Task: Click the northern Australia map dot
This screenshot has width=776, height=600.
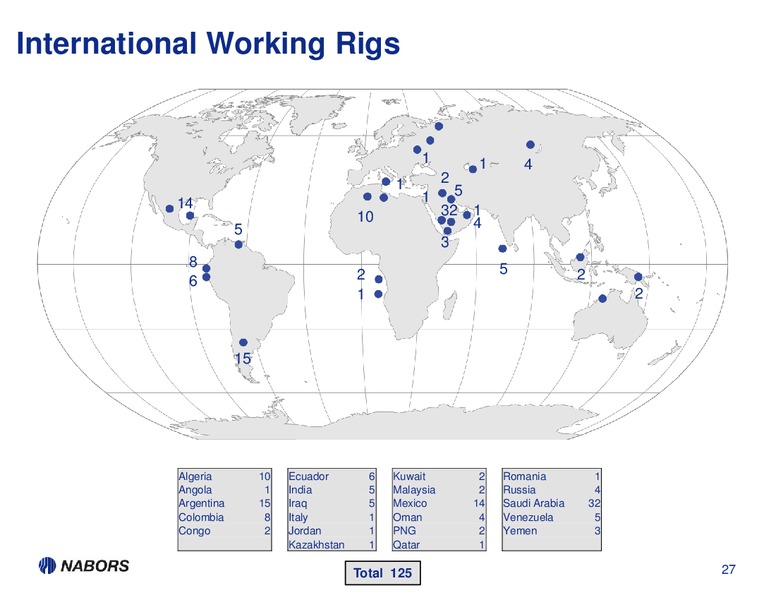Action: pos(602,299)
